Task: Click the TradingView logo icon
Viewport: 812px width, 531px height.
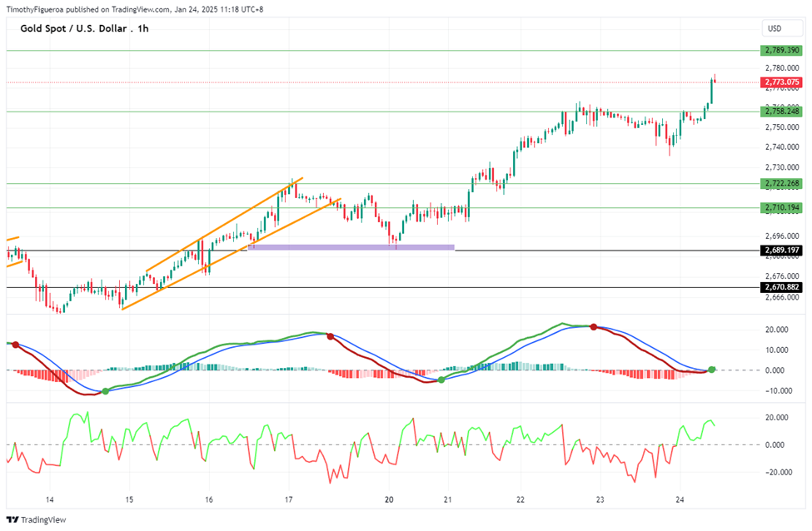Action: coord(12,519)
